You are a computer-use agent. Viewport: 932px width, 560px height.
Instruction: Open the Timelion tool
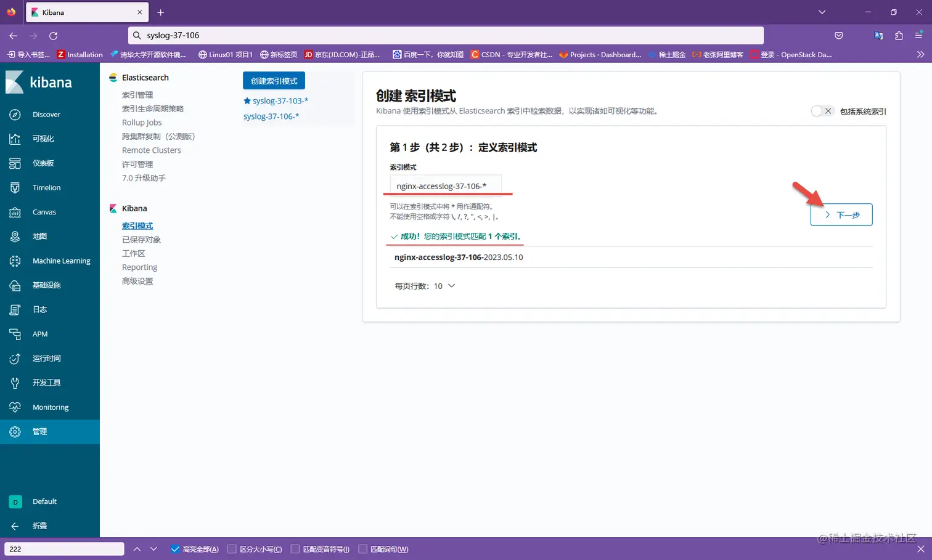coord(46,187)
